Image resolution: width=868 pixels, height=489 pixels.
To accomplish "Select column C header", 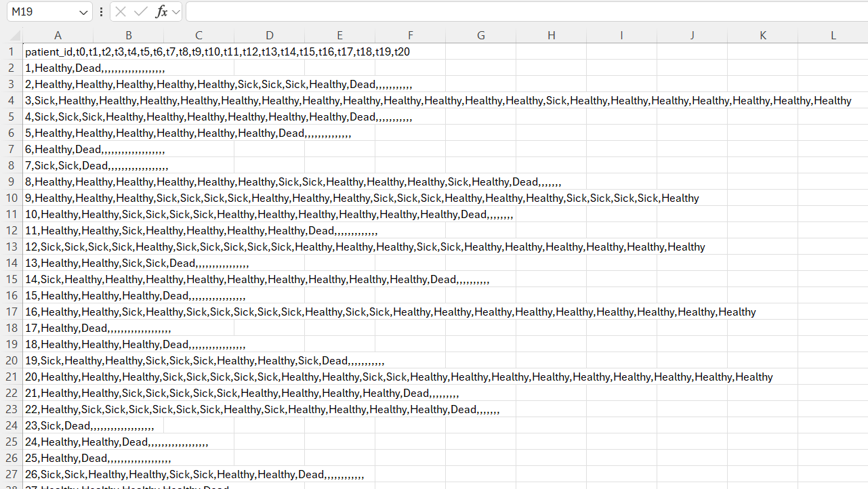I will (199, 36).
